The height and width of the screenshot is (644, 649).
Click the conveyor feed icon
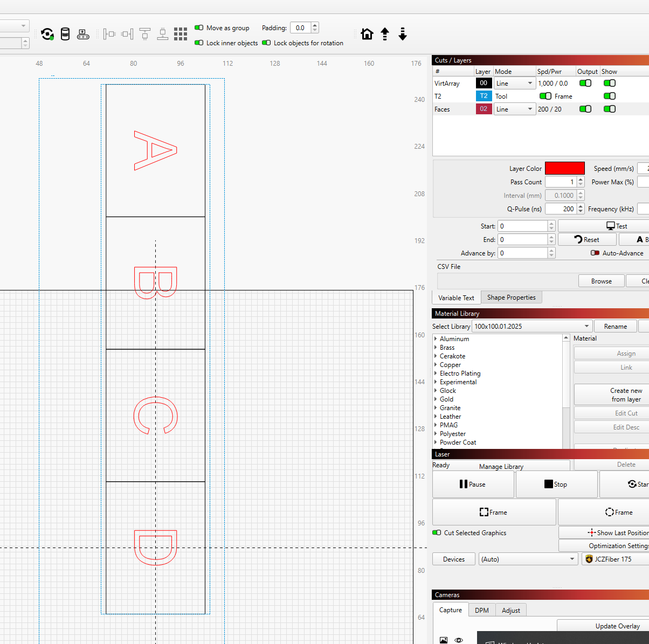[x=83, y=34]
